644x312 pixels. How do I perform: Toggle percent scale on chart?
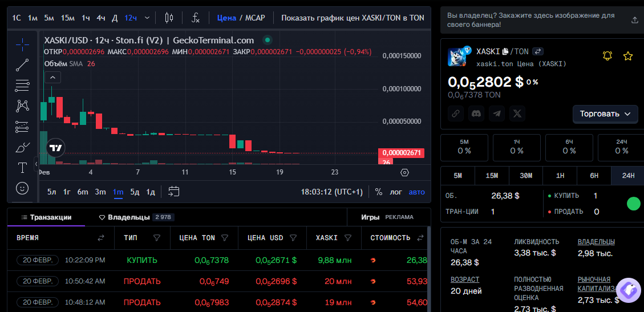(379, 192)
